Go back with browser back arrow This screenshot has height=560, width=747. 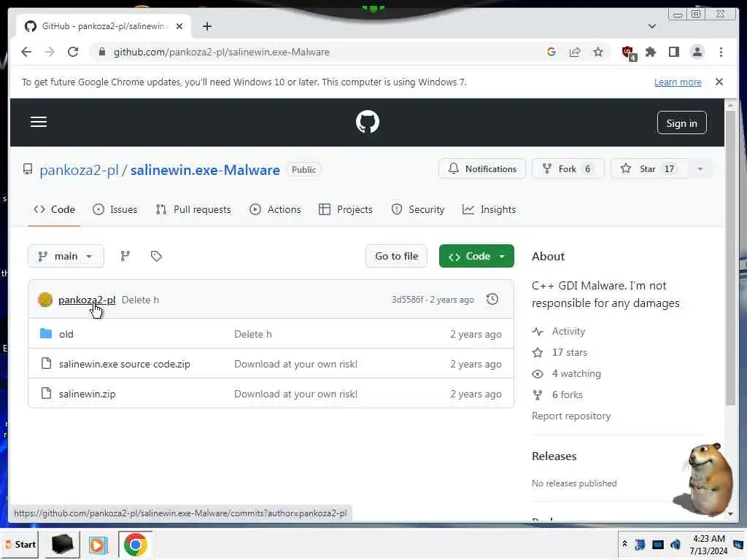click(26, 52)
